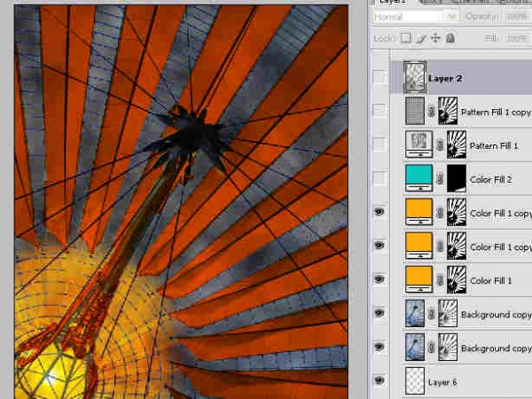
Task: Select the 'Color Fill 1' layer name
Action: pyautogui.click(x=490, y=280)
